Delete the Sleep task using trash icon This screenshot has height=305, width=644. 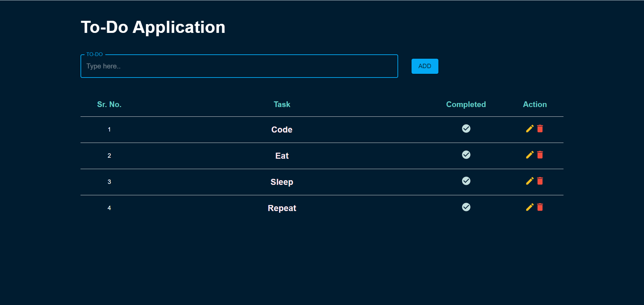click(x=540, y=181)
